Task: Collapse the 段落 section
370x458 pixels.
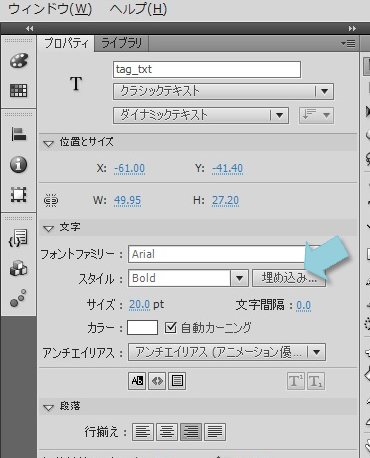Action: (49, 407)
